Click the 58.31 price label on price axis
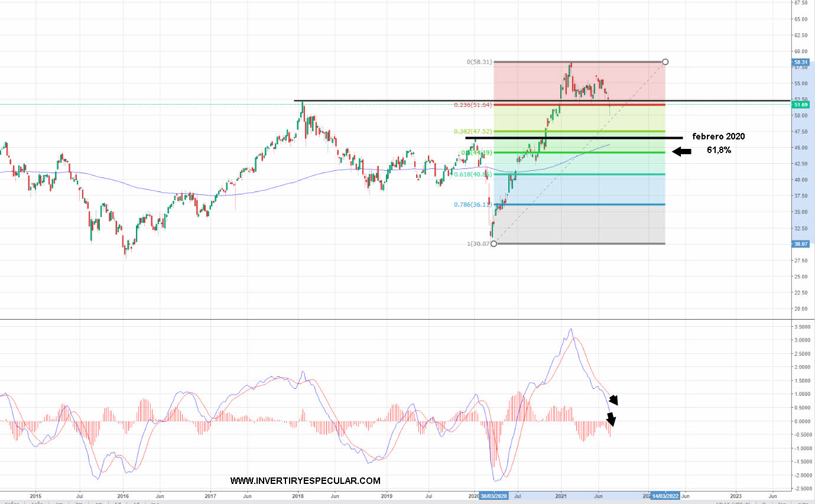815x504 pixels. coord(801,62)
